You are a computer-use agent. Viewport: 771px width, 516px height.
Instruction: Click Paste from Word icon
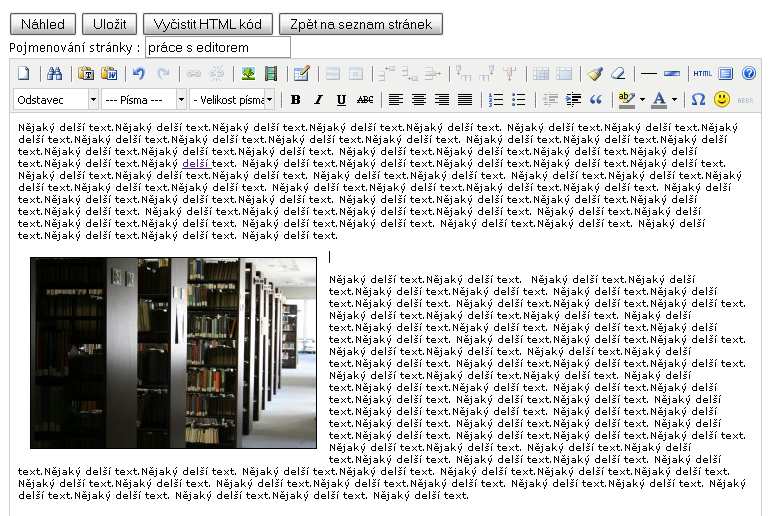click(x=109, y=74)
